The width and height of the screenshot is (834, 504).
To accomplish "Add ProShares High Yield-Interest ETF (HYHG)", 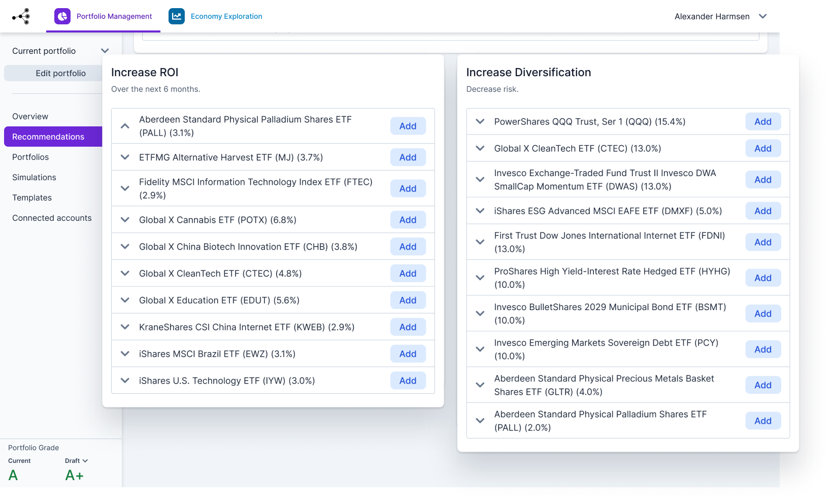I will click(763, 278).
